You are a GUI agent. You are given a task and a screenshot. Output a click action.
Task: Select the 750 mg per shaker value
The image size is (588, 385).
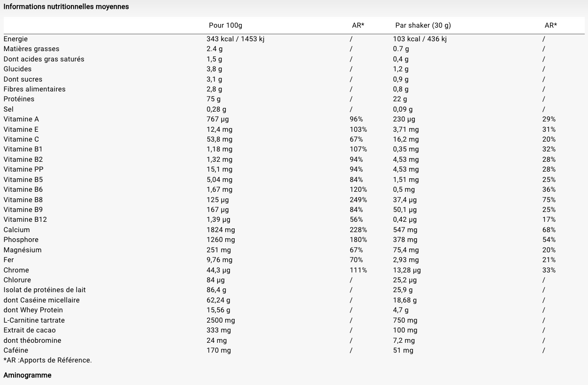coord(405,320)
